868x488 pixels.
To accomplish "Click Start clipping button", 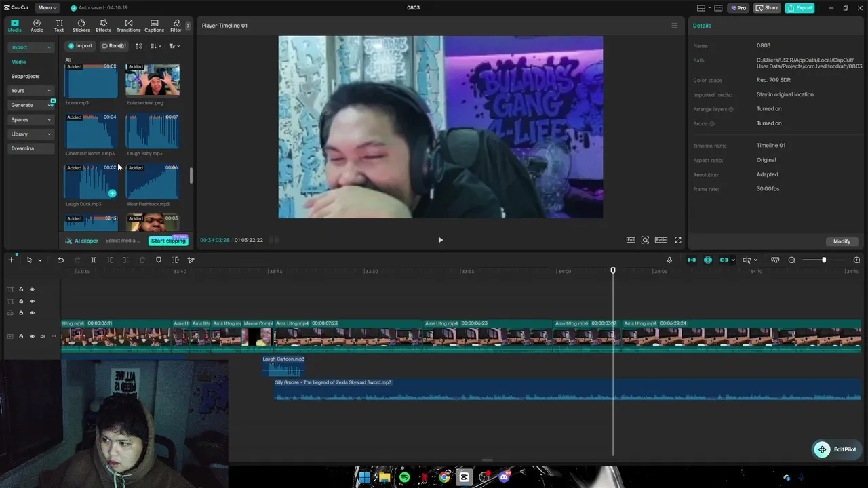I will pos(168,241).
